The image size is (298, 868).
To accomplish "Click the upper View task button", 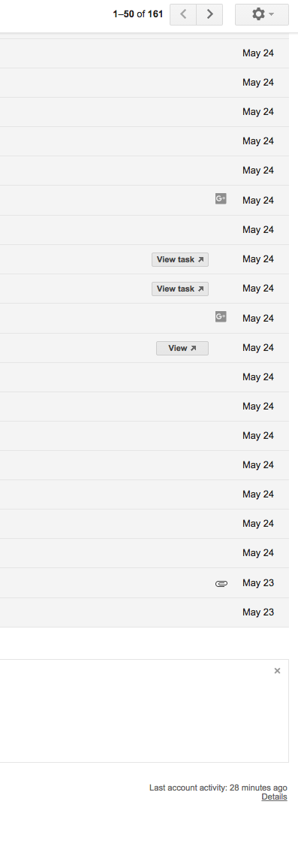I will tap(180, 259).
